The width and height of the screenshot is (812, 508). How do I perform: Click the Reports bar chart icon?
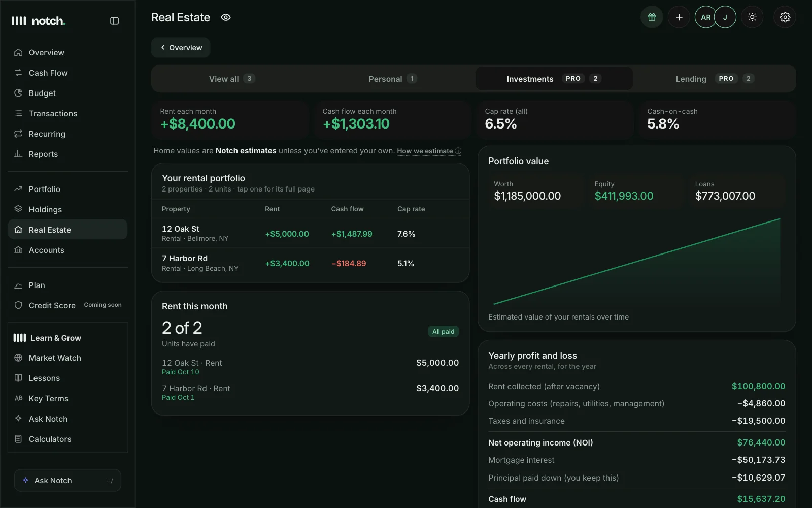click(18, 154)
